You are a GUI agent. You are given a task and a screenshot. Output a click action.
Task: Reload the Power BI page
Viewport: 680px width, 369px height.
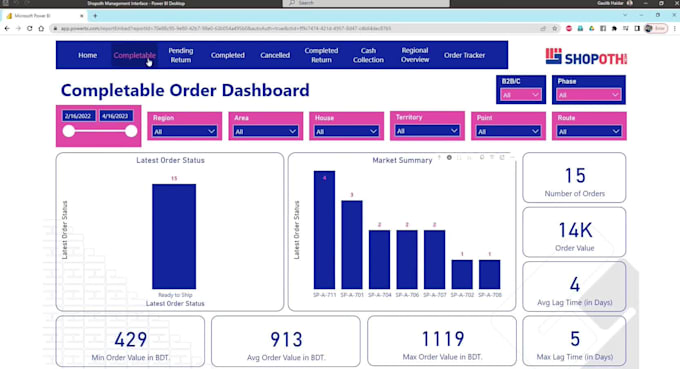29,28
